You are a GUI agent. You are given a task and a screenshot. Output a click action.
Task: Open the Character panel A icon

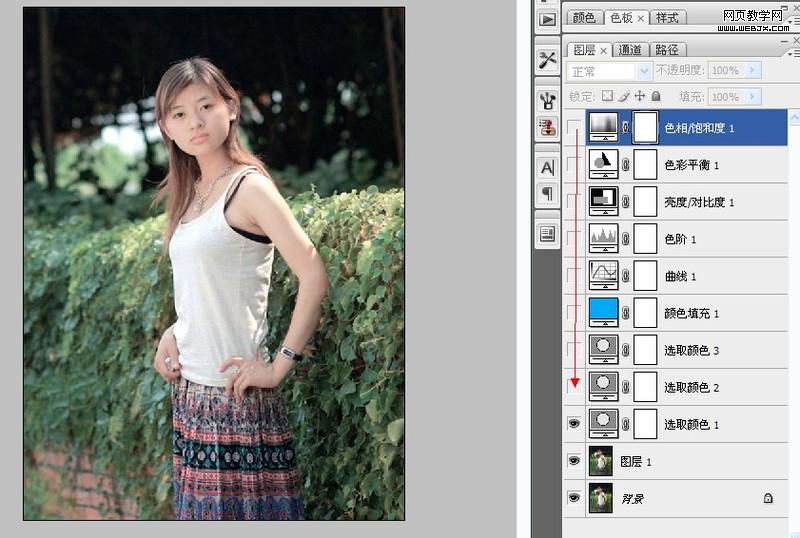[547, 167]
